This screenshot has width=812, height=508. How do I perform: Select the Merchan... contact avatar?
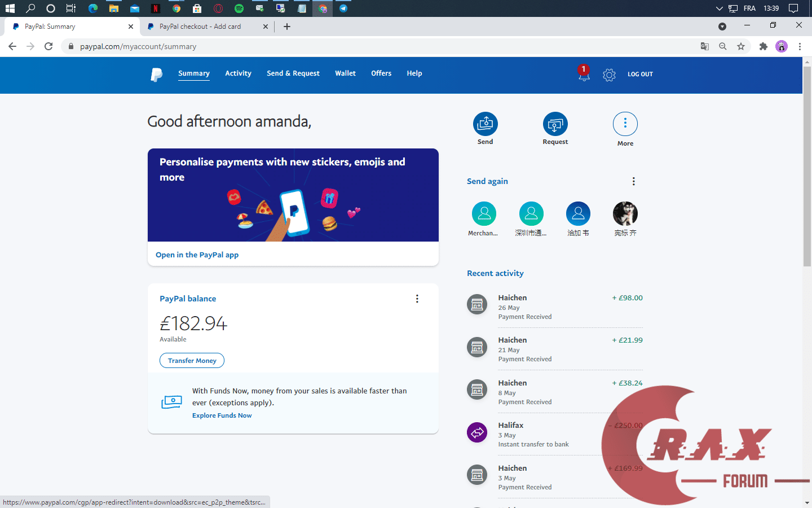[x=484, y=213]
